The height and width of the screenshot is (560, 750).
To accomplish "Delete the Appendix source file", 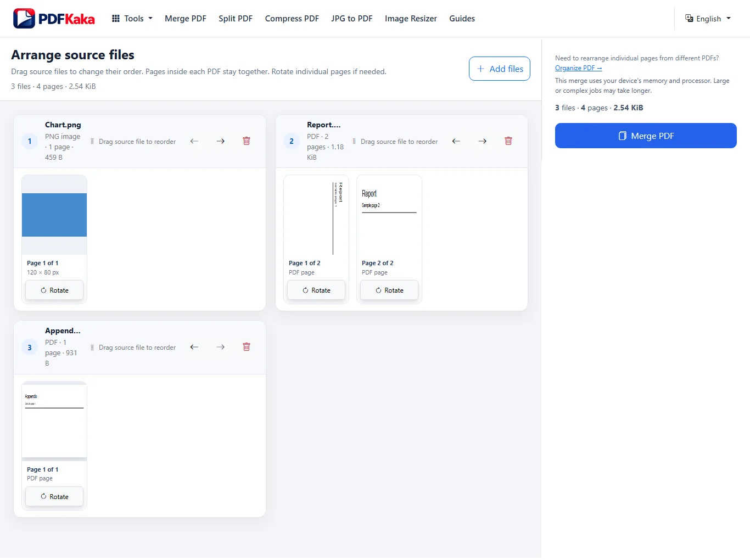I will tap(247, 347).
